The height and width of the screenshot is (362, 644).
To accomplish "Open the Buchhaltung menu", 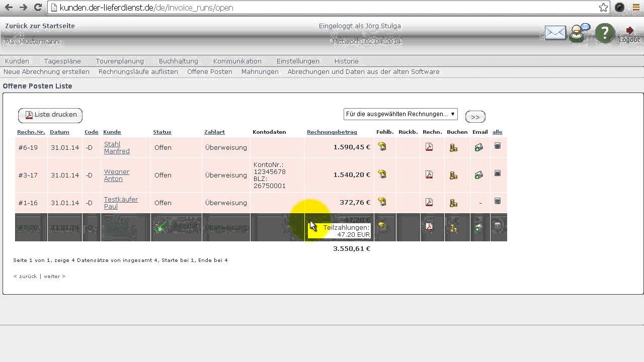I will coord(179,61).
